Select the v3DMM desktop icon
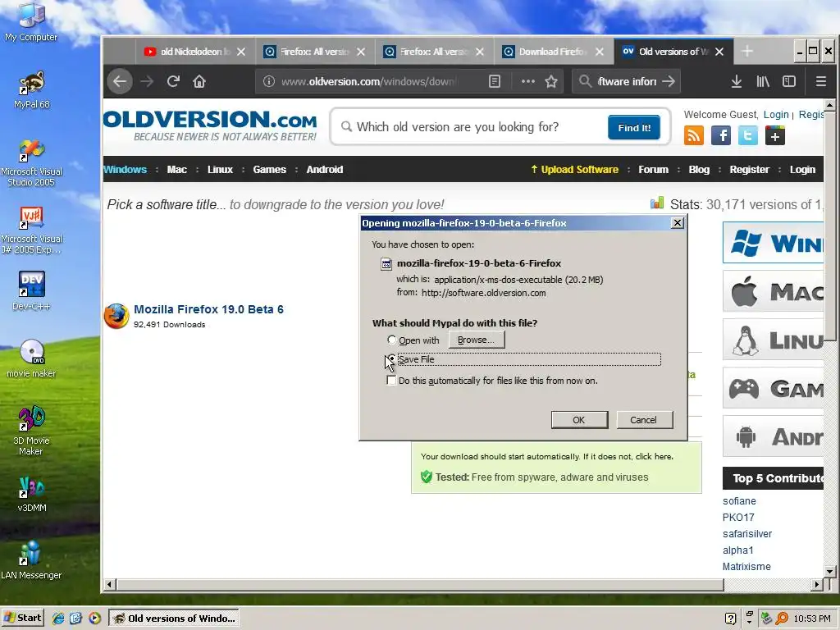This screenshot has width=840, height=630. (32, 493)
